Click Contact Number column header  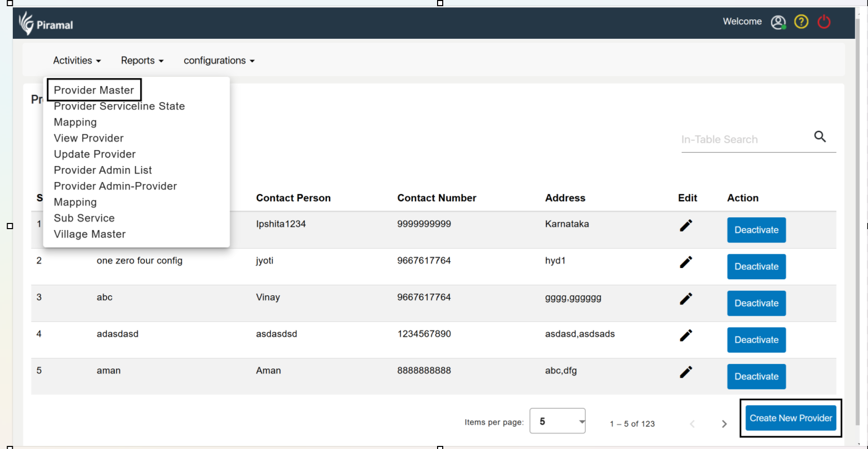437,198
